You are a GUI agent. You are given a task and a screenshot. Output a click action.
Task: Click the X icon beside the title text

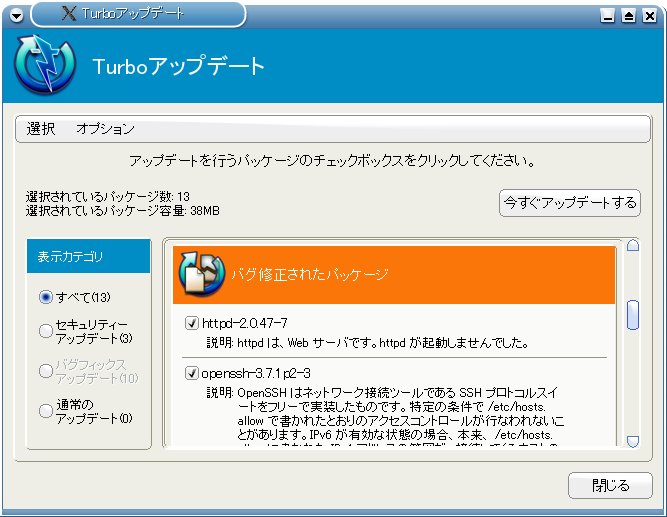point(68,13)
